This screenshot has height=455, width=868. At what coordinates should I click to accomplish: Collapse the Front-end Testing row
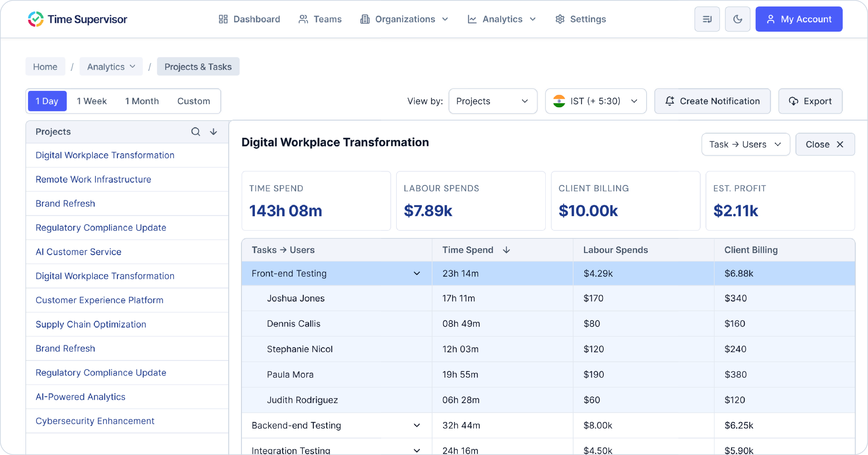[x=417, y=273]
